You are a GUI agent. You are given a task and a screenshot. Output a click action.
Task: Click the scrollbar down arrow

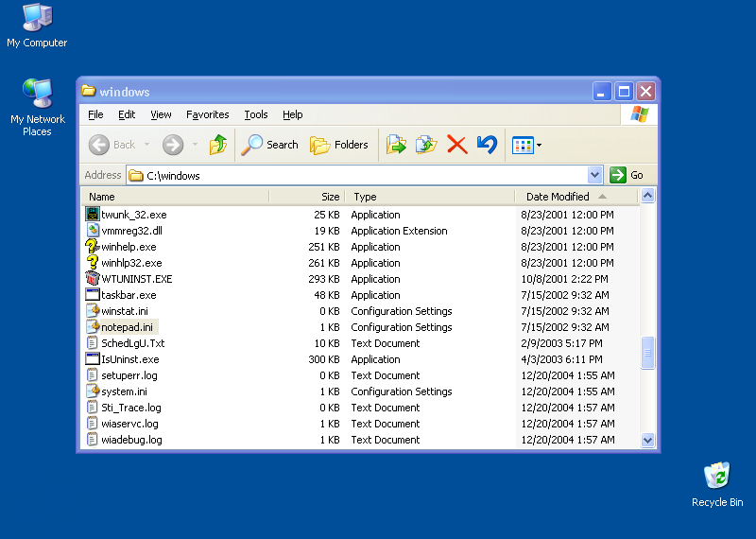pos(647,440)
